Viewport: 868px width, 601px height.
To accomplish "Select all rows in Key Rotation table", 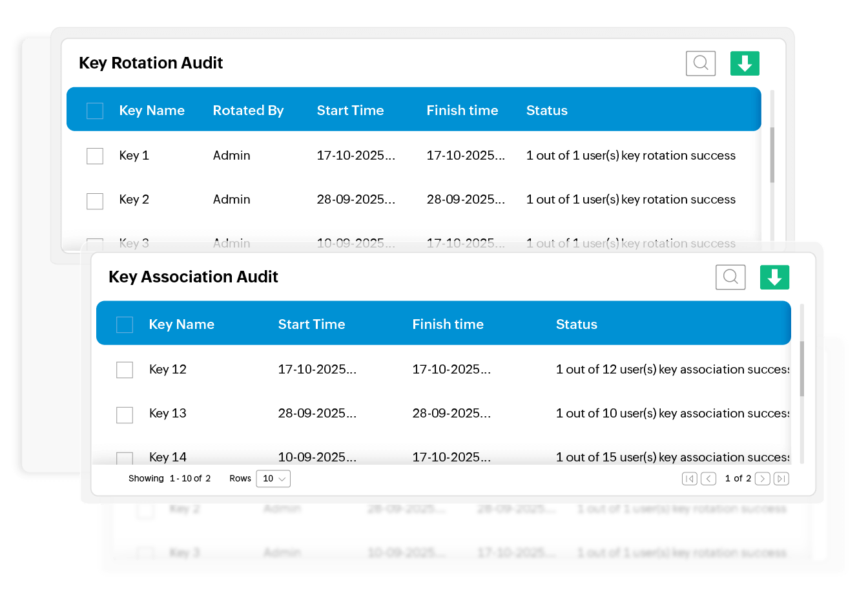I will click(x=95, y=111).
